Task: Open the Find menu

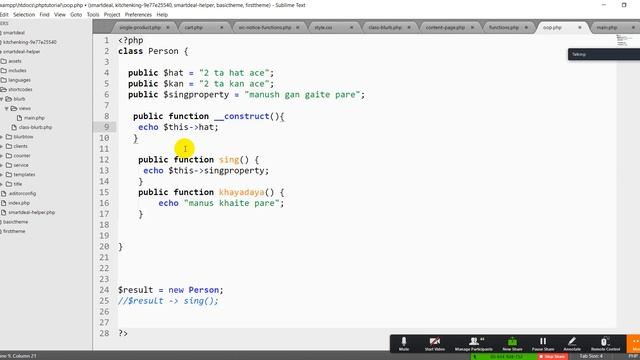Action: 44,15
